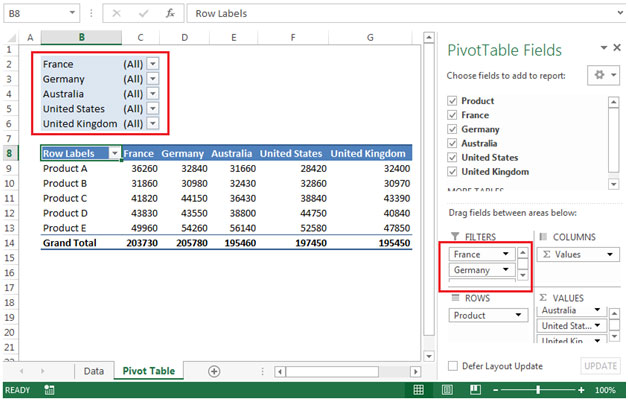The image size is (628, 401).
Task: Open the Germany field menu in FILTERS area
Action: pos(506,269)
